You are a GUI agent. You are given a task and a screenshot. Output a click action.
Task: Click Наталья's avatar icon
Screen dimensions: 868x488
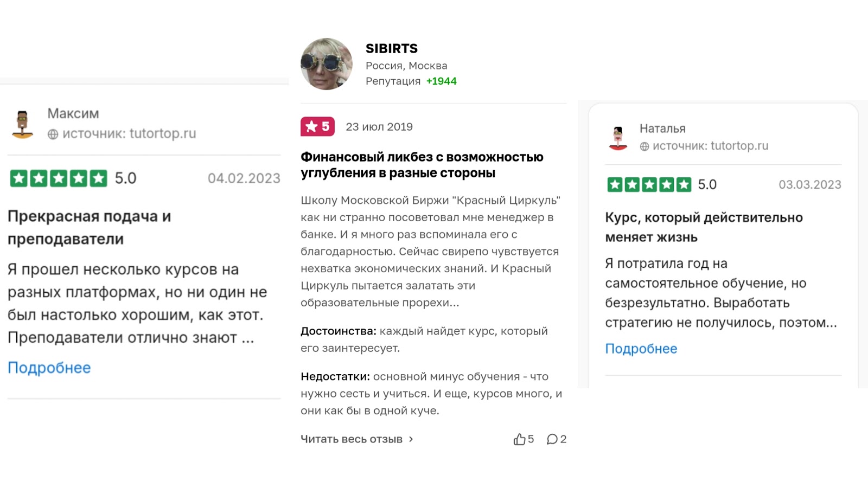pyautogui.click(x=618, y=138)
